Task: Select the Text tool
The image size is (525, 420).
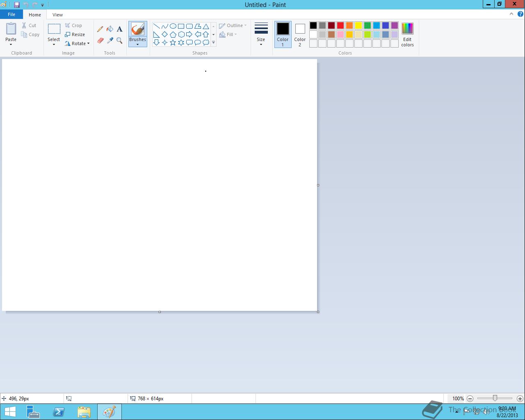Action: [119, 29]
